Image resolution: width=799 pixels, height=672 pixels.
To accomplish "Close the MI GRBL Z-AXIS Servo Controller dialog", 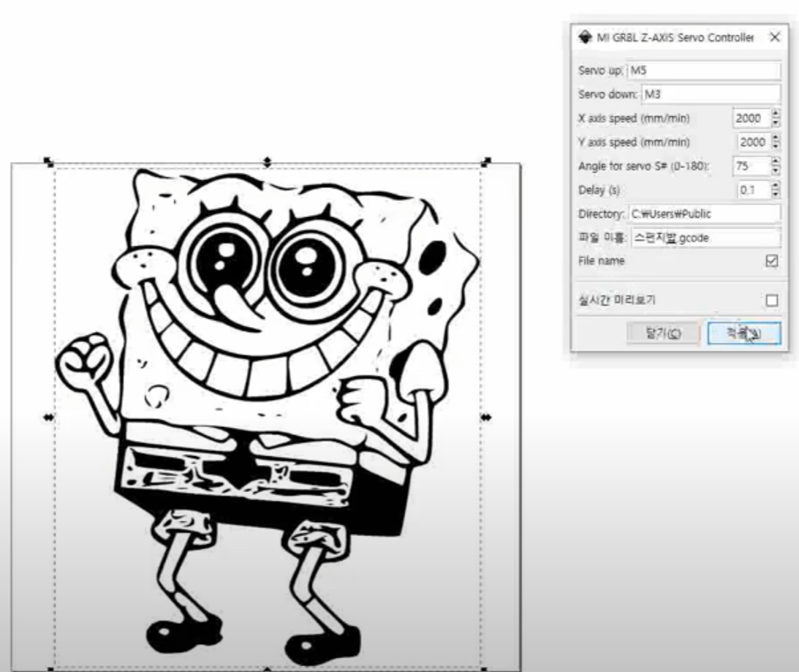I will [775, 37].
